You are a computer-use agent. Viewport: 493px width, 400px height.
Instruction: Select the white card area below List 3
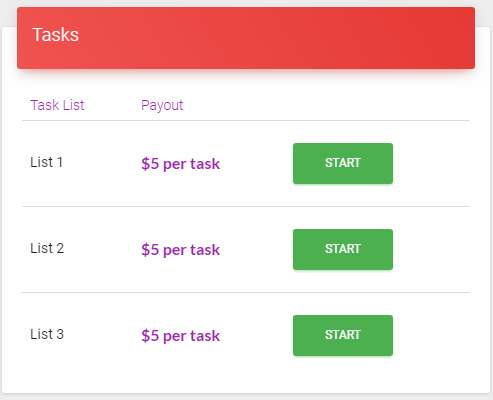coord(246,385)
